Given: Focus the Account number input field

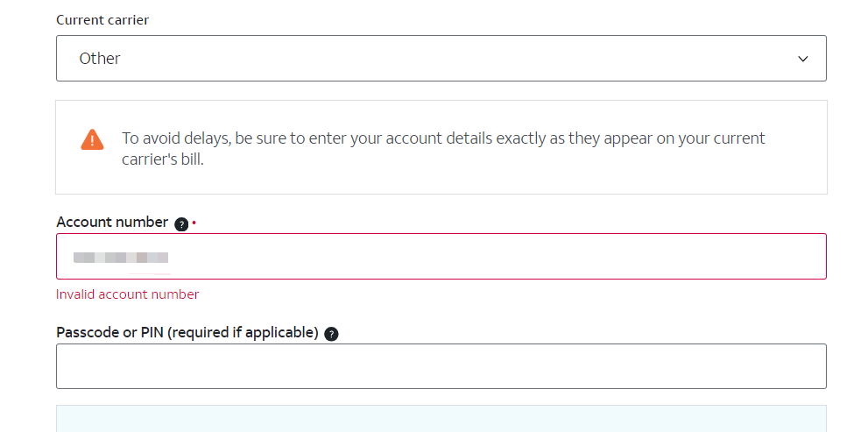Looking at the screenshot, I should click(x=441, y=256).
